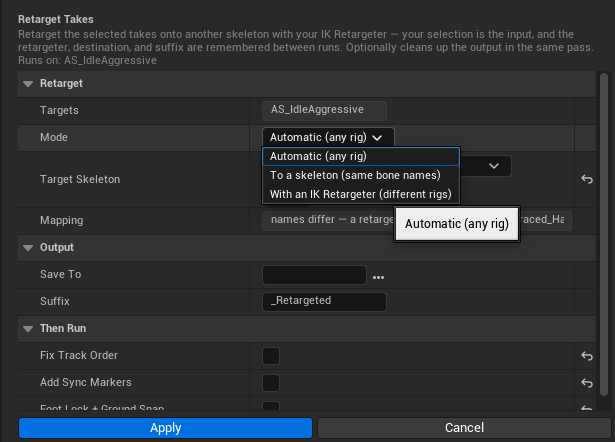
Task: Collapse the Retarget section
Action: click(28, 84)
